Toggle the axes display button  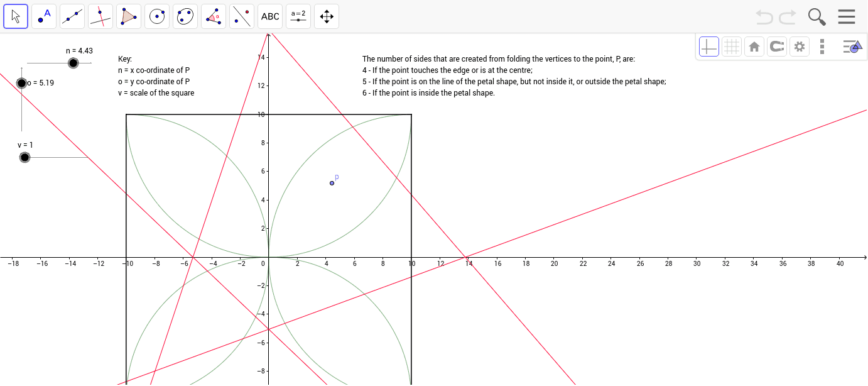709,47
